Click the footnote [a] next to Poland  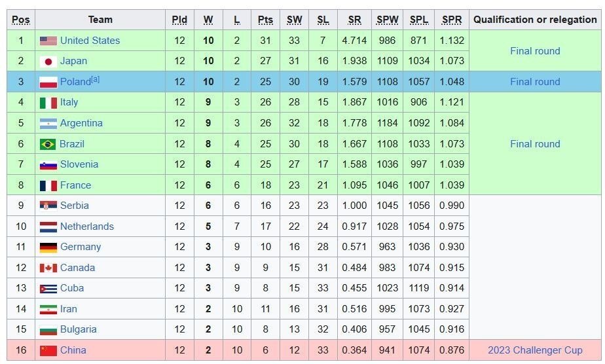96,80
